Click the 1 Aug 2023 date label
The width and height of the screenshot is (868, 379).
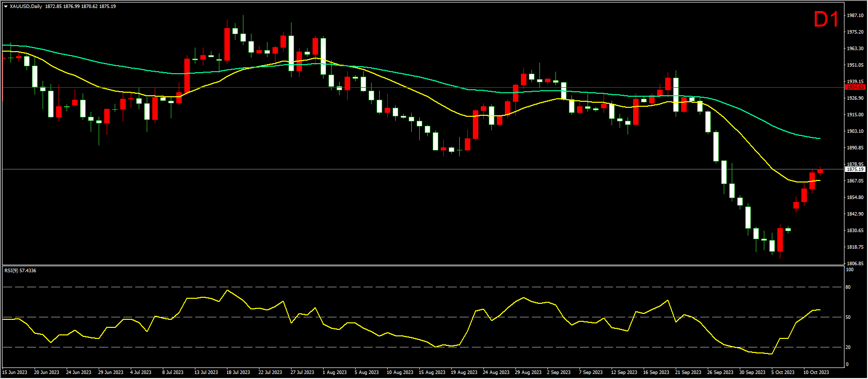[x=335, y=372]
